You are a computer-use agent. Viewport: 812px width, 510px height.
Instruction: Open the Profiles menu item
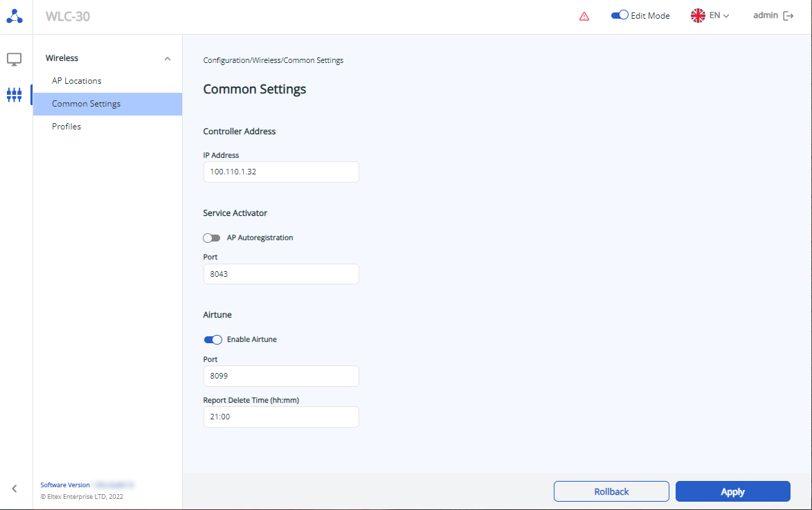66,127
